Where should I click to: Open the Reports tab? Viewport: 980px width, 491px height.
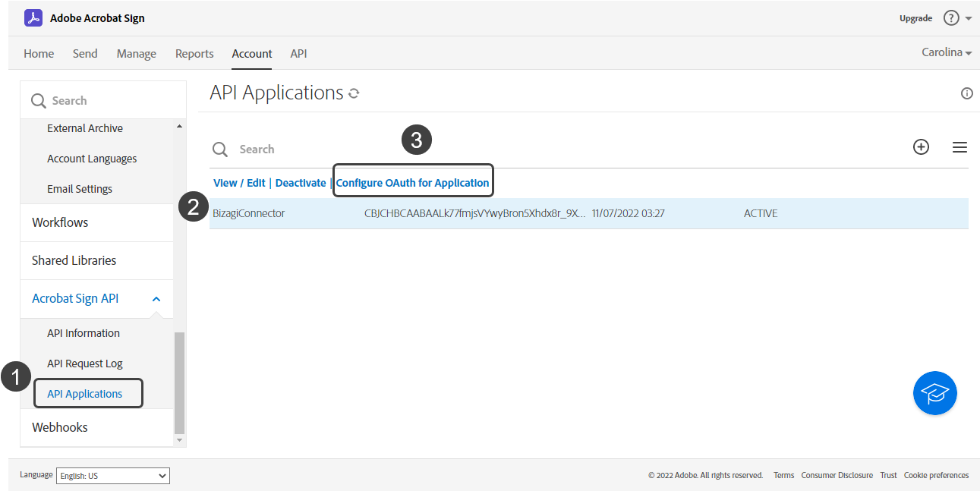coord(194,54)
